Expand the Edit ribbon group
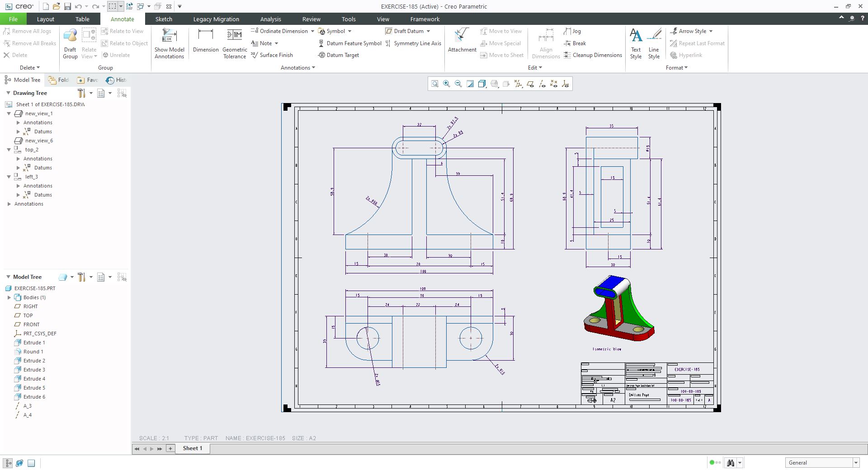Image resolution: width=868 pixels, height=470 pixels. click(535, 68)
